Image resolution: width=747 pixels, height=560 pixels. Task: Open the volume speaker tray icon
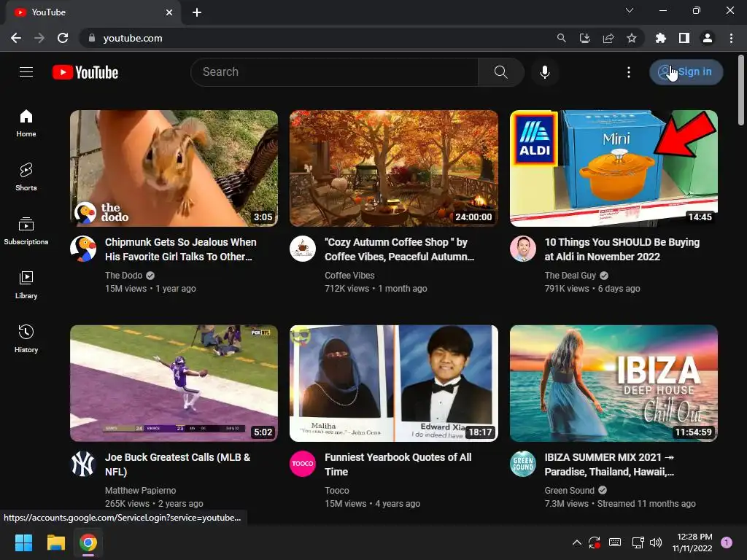coord(656,542)
